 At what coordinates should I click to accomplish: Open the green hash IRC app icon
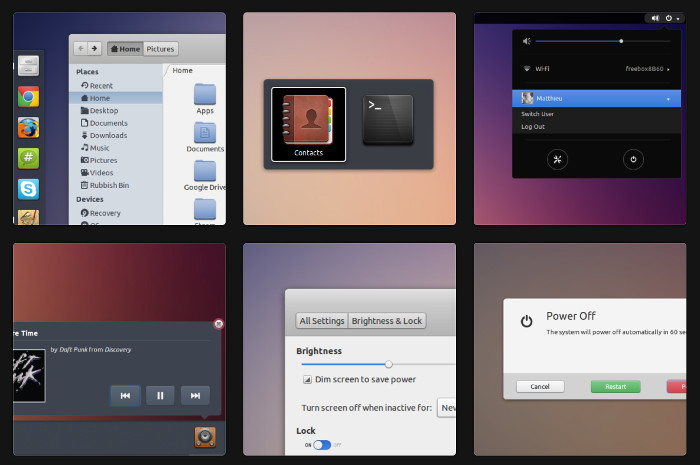click(x=28, y=158)
